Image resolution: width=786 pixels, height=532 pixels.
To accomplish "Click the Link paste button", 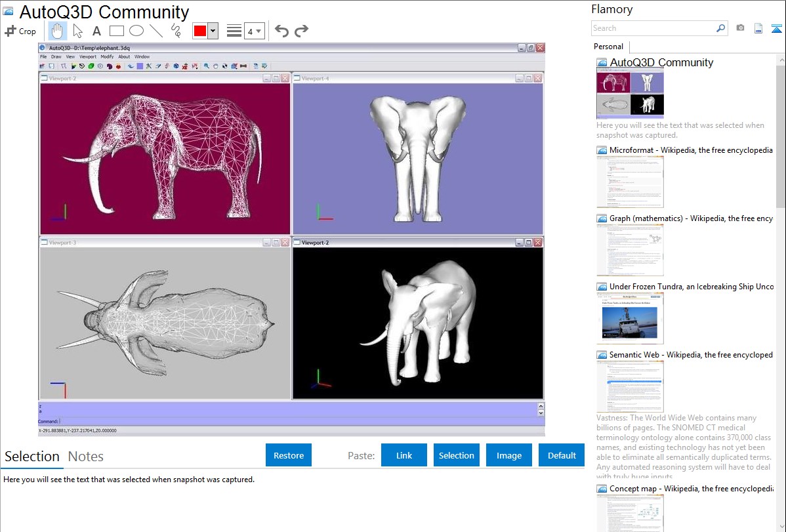I will point(404,455).
